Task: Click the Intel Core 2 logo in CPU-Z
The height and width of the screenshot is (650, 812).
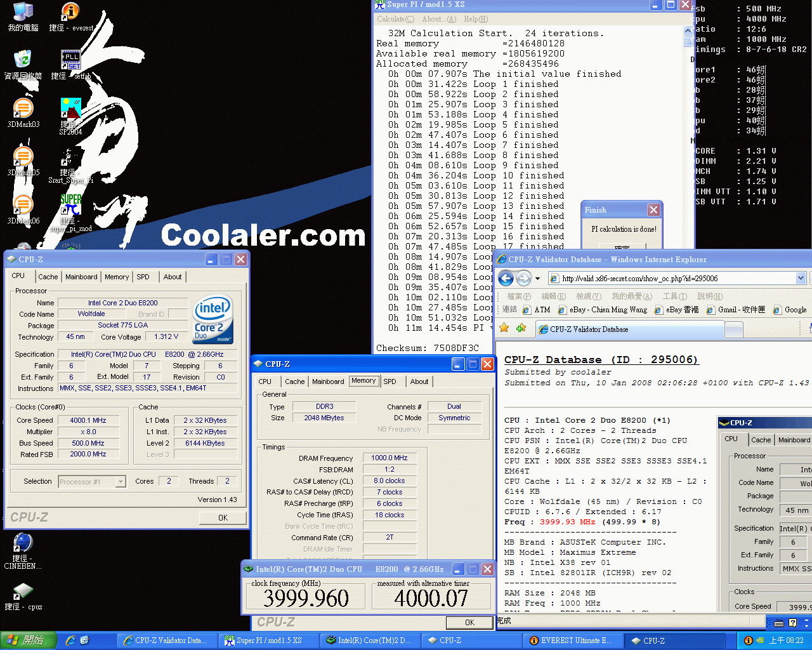Action: [213, 319]
